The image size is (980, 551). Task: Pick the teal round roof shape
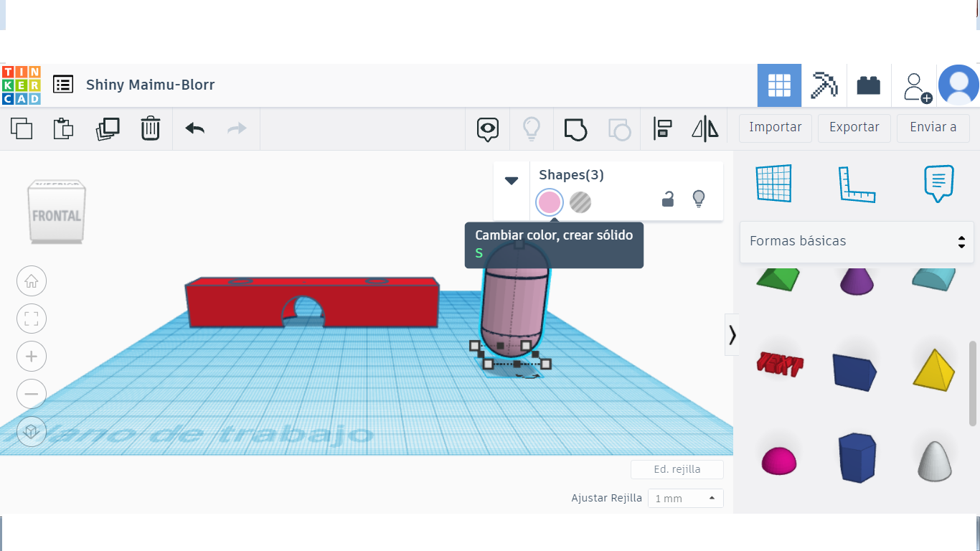[934, 278]
